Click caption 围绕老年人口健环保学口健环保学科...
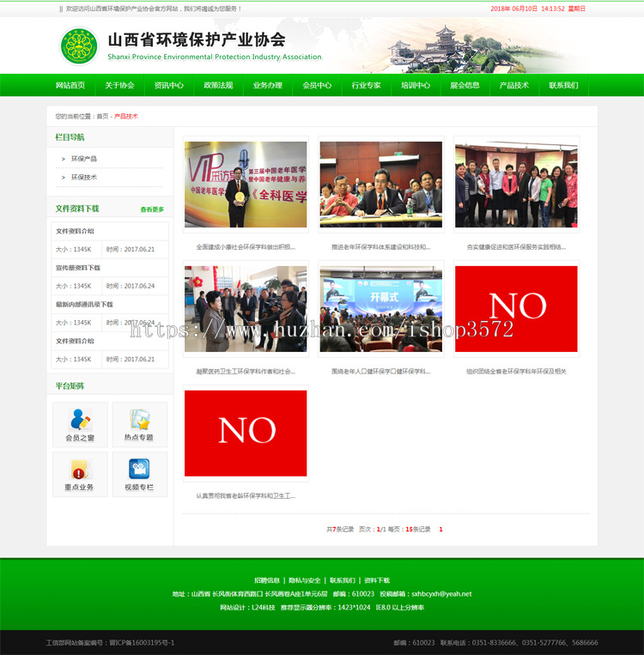The height and width of the screenshot is (655, 644). click(x=380, y=372)
